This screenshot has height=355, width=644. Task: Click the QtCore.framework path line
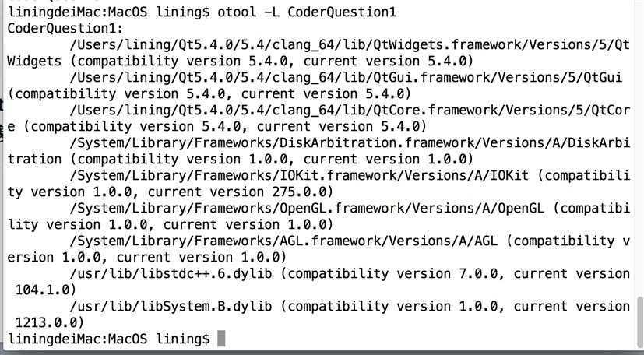coord(350,110)
